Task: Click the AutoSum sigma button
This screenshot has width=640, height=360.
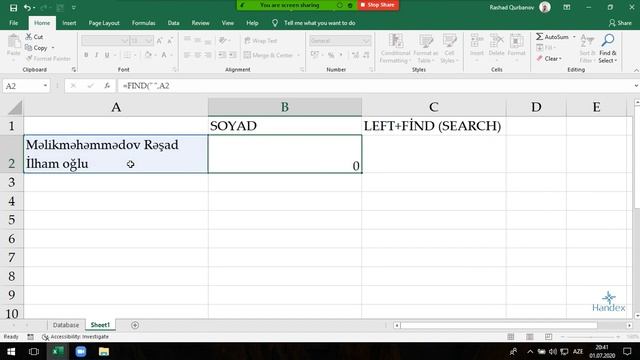Action: click(552, 37)
